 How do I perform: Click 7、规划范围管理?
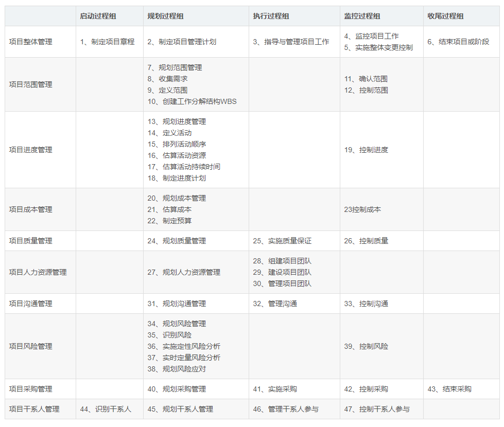[x=175, y=67]
